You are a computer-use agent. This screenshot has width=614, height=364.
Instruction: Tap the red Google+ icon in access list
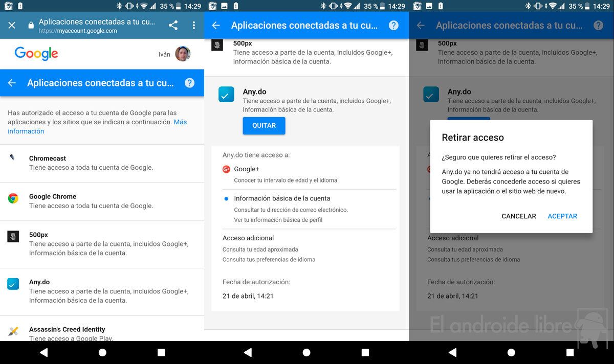coord(226,169)
